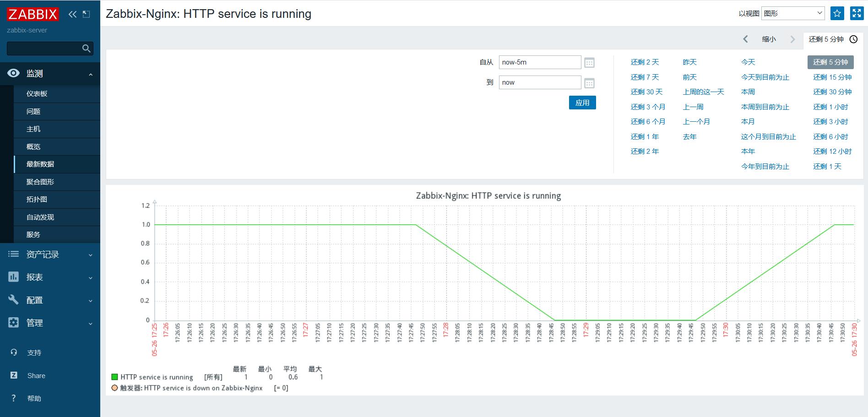
Task: Click the search magnifier icon
Action: pos(86,49)
